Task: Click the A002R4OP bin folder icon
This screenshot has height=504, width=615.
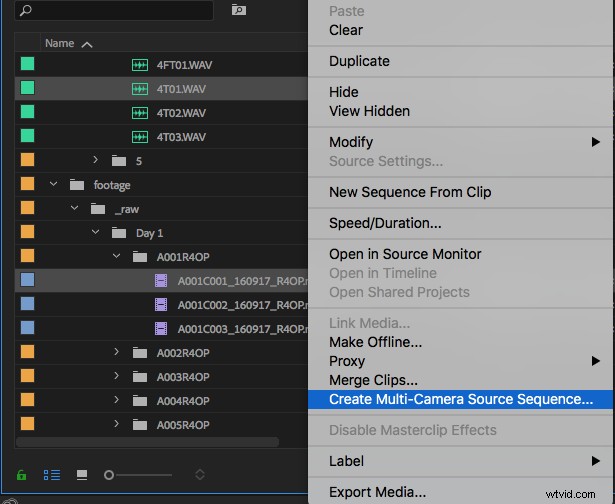Action: click(140, 353)
